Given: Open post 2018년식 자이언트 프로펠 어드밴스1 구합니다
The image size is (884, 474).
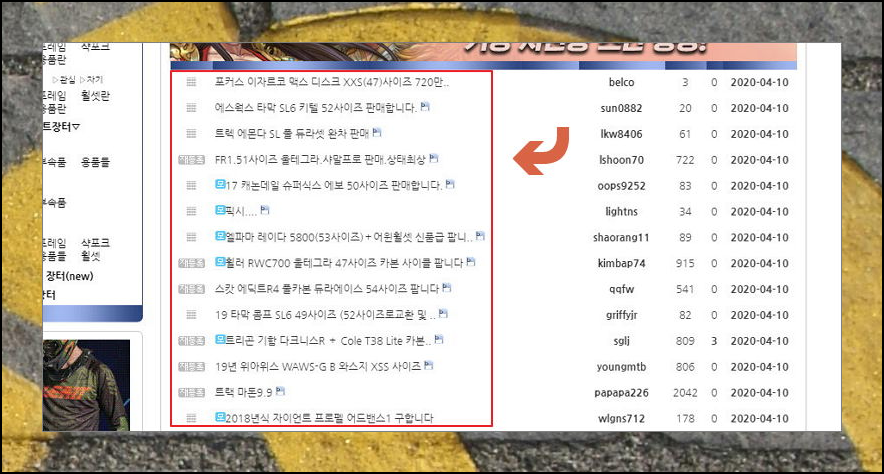Looking at the screenshot, I should (x=330, y=418).
